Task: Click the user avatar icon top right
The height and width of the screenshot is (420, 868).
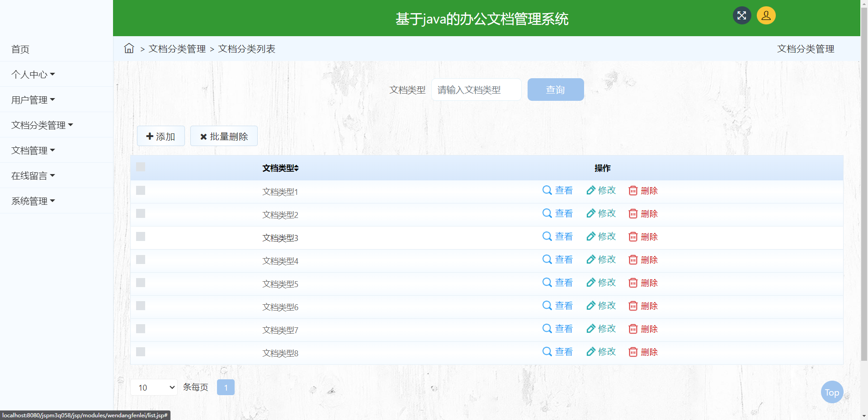Action: coord(766,15)
